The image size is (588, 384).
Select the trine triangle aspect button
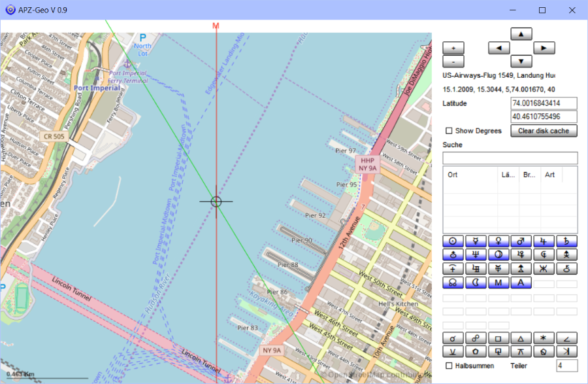(x=521, y=338)
